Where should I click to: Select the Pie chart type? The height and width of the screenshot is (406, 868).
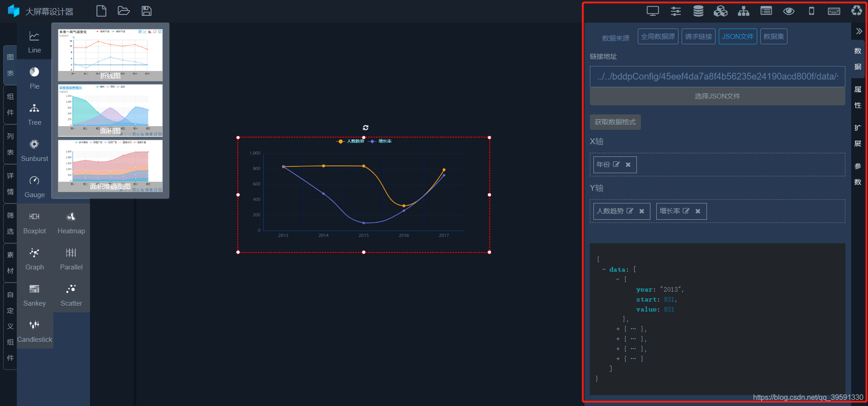(x=34, y=78)
